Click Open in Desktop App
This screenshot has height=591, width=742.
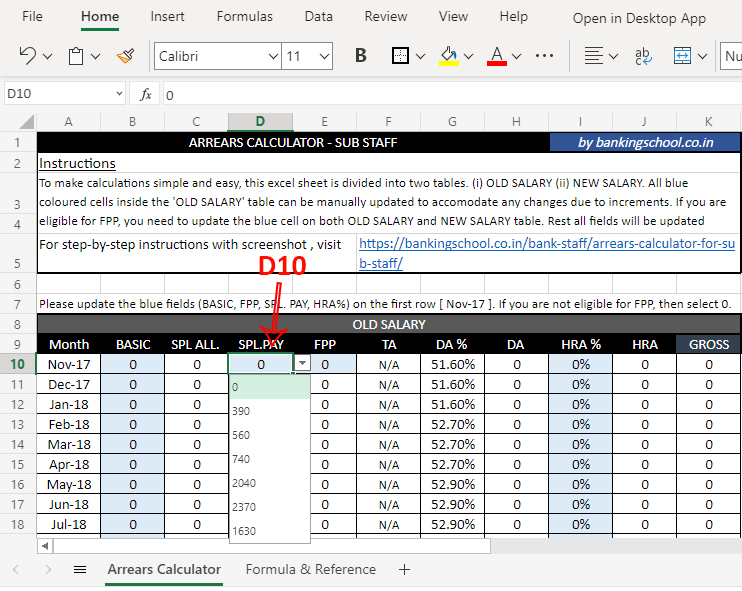[639, 18]
